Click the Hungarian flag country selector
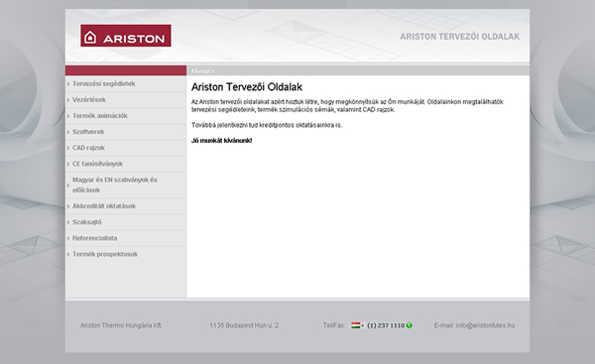The image size is (595, 364). [357, 325]
